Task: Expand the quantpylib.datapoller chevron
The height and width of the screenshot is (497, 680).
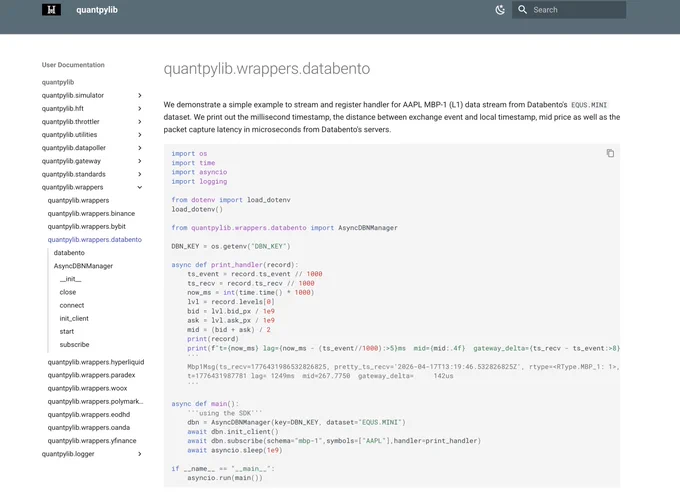Action: tap(140, 148)
